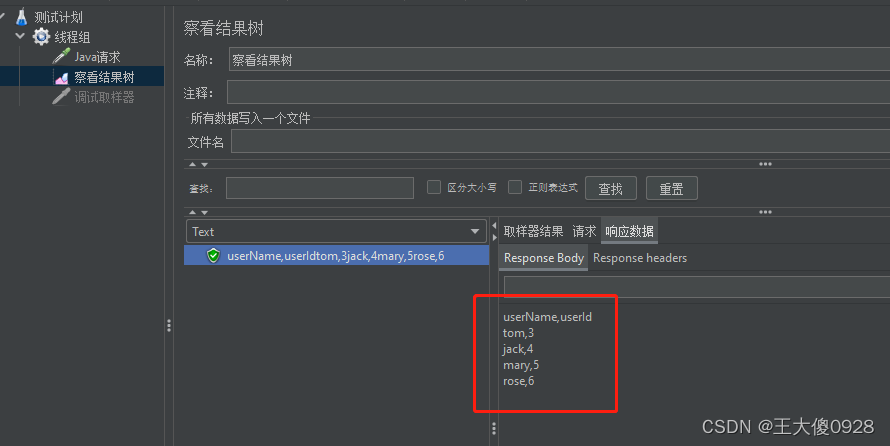Click the 重置 reset button
The height and width of the screenshot is (446, 890).
[671, 188]
